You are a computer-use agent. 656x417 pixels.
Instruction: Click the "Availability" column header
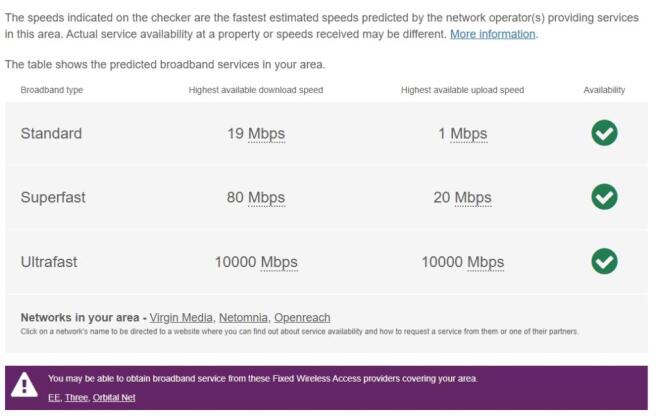(x=604, y=90)
